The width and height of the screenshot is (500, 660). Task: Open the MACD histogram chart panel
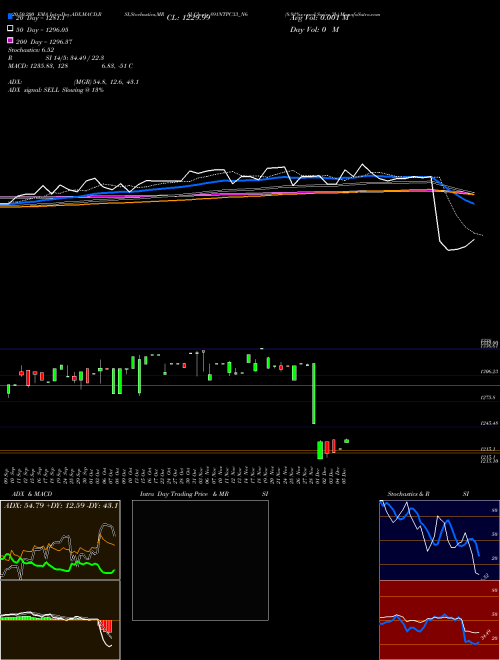[60, 620]
